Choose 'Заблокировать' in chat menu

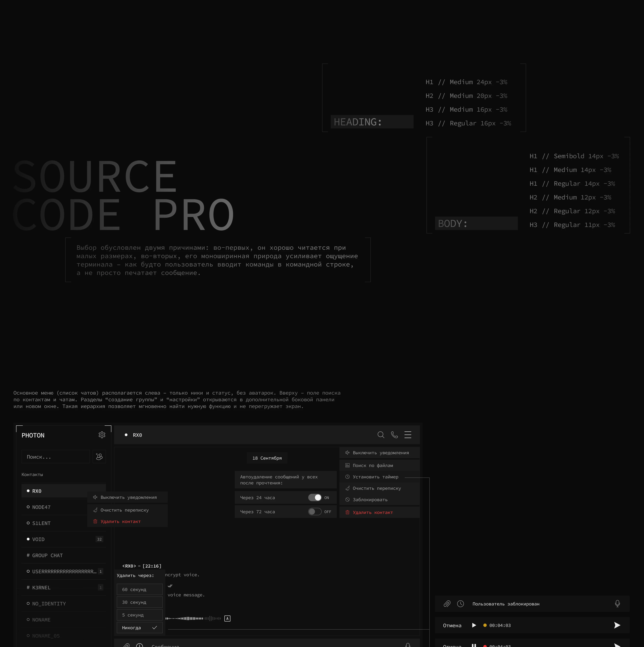pos(370,500)
